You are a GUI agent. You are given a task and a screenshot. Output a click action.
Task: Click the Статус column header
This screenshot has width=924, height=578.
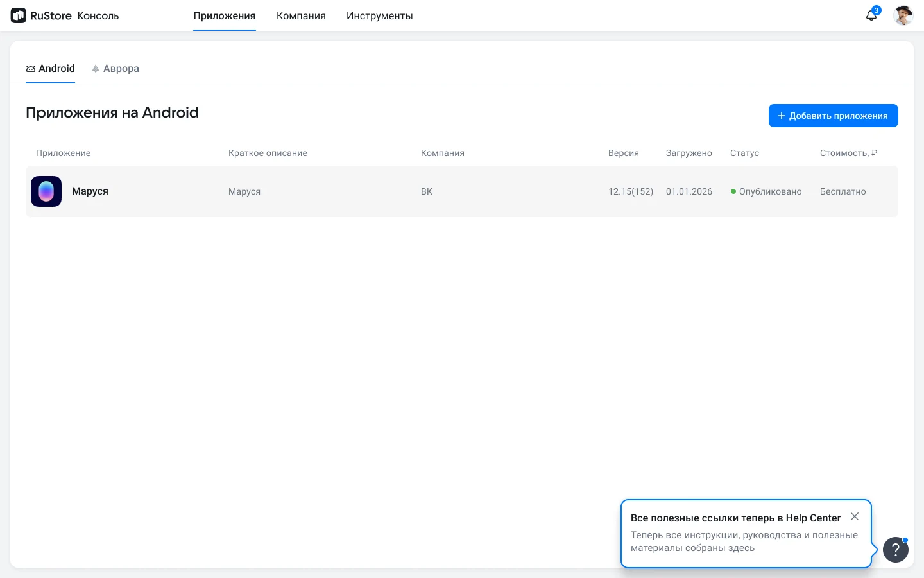(744, 153)
